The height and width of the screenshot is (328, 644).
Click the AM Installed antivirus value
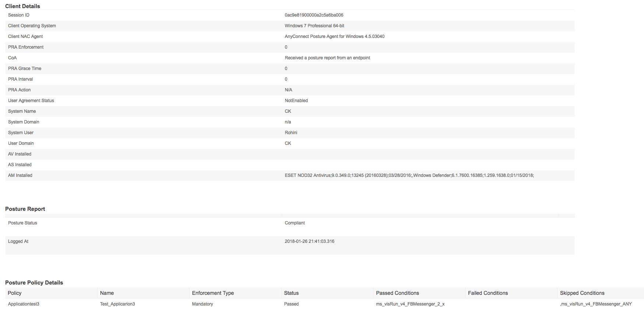[409, 175]
